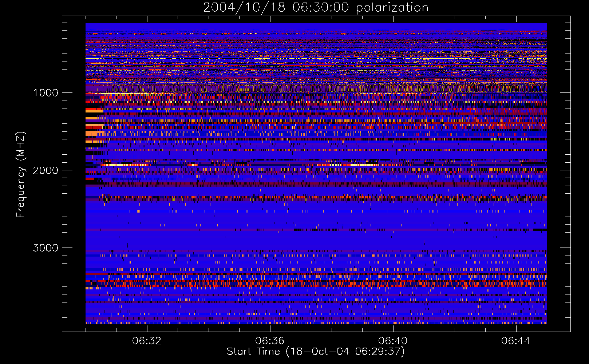
Task: Select the 3000 frequency axis label
Action: pos(46,248)
